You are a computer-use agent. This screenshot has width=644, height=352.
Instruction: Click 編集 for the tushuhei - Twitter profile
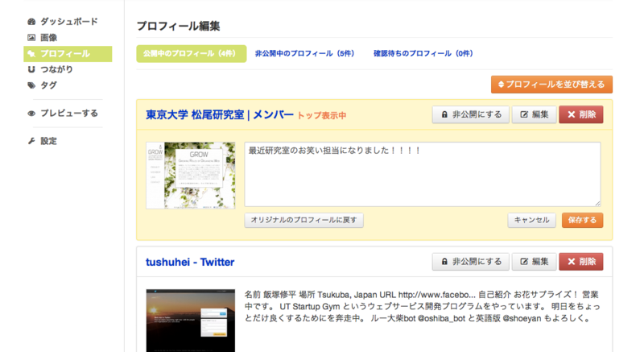[x=534, y=262]
